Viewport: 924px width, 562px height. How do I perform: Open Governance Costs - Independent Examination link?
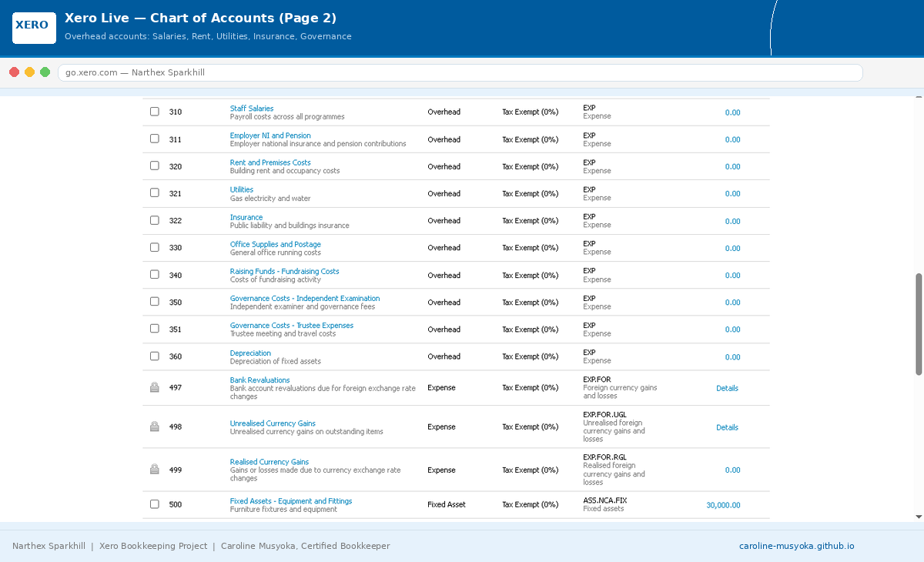point(305,298)
